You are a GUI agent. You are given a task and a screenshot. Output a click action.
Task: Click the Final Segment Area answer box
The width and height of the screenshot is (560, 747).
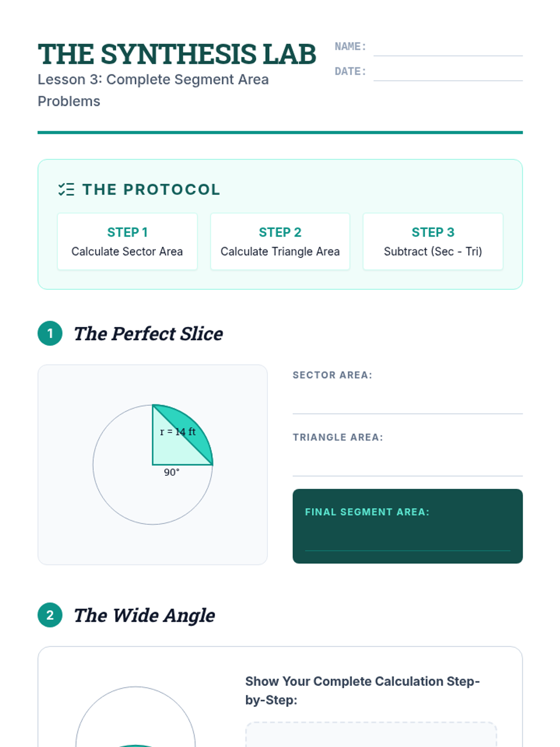click(x=407, y=526)
